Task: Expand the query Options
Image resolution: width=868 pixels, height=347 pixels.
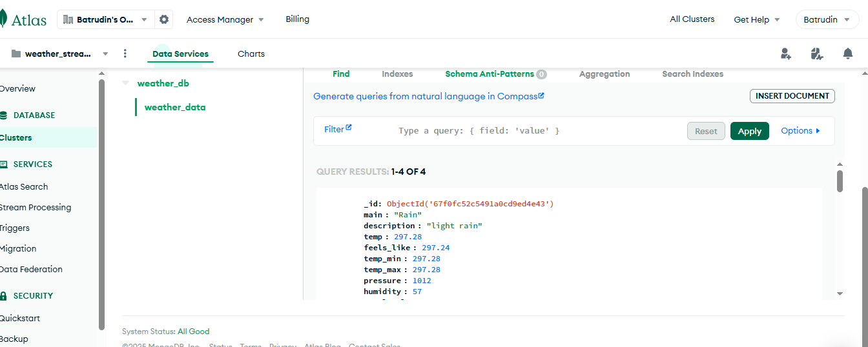Action: coord(800,130)
